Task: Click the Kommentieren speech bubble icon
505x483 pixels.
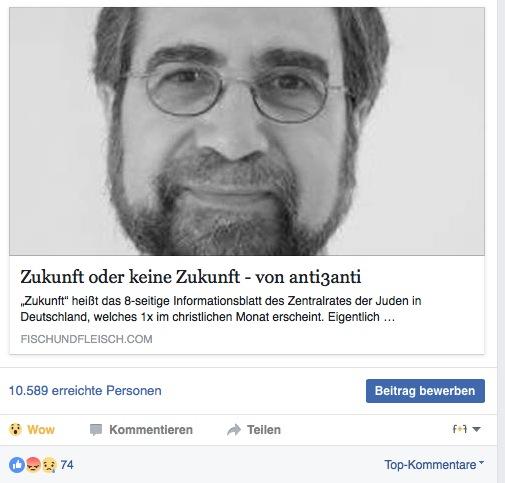Action: pos(96,430)
